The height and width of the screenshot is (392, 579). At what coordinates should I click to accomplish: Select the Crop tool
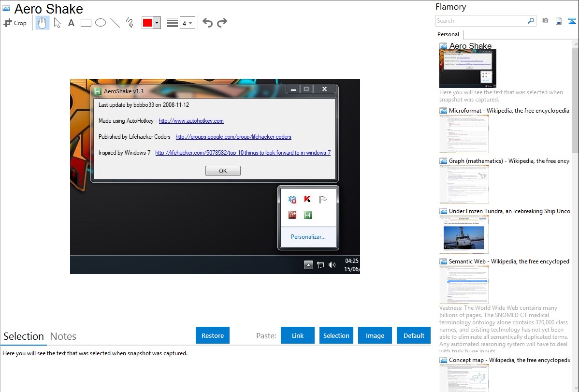tap(15, 23)
